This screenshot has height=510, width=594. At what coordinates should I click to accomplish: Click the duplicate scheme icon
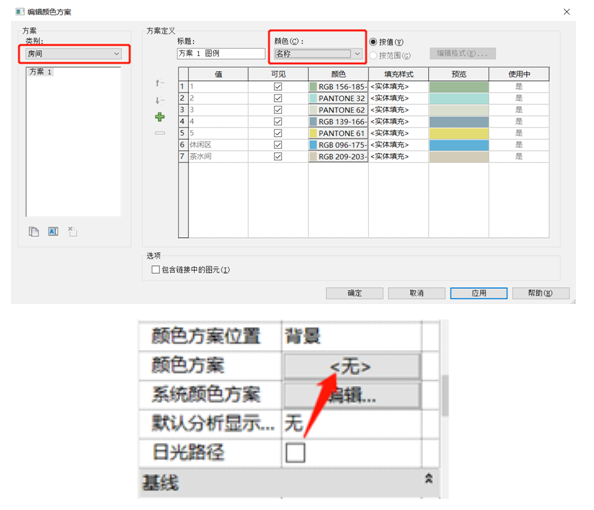34,232
